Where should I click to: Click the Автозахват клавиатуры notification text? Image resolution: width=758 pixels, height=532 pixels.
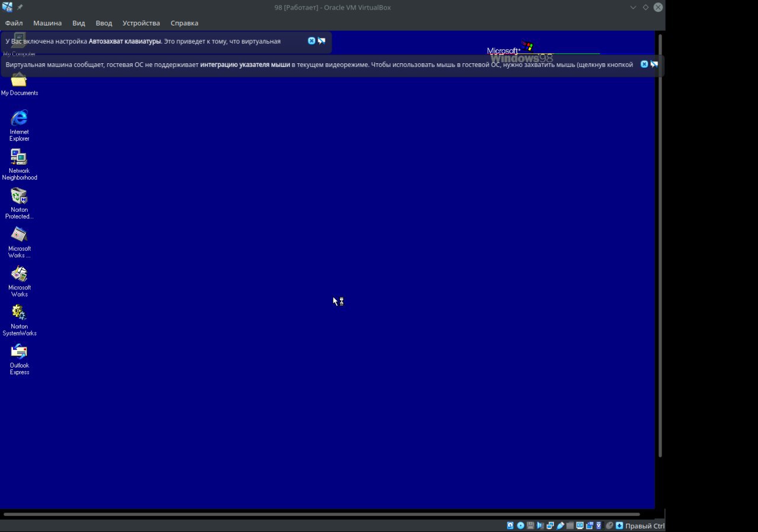125,41
